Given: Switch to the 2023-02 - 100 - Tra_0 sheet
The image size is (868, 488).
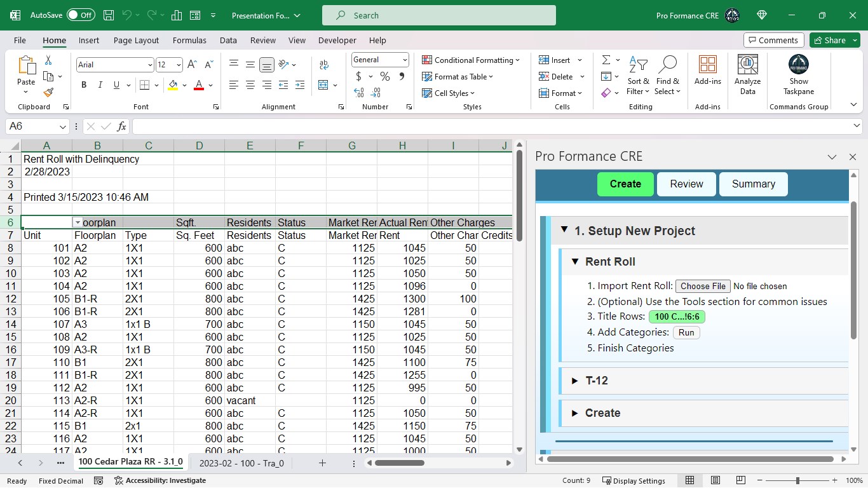Looking at the screenshot, I should (241, 463).
